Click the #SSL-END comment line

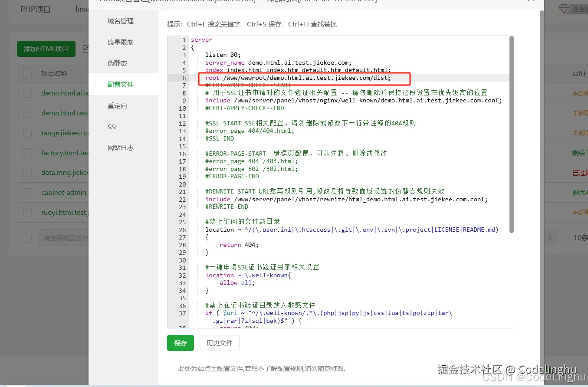click(220, 138)
